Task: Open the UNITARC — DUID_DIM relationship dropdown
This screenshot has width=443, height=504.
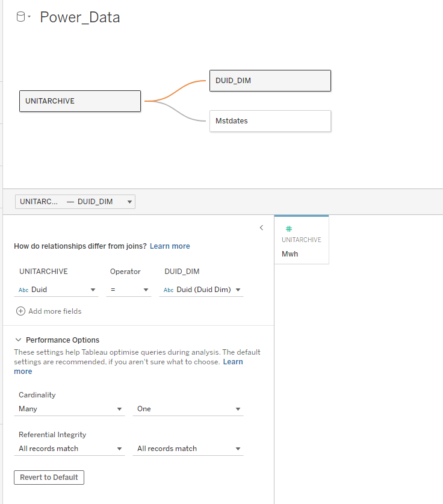Action: click(75, 202)
